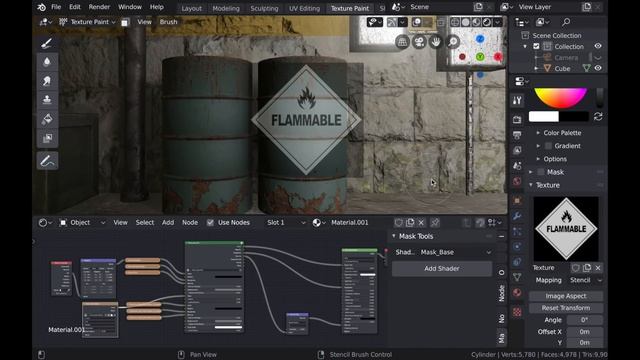Open node editor Object type dropdown
640x360 pixels.
[x=82, y=222]
